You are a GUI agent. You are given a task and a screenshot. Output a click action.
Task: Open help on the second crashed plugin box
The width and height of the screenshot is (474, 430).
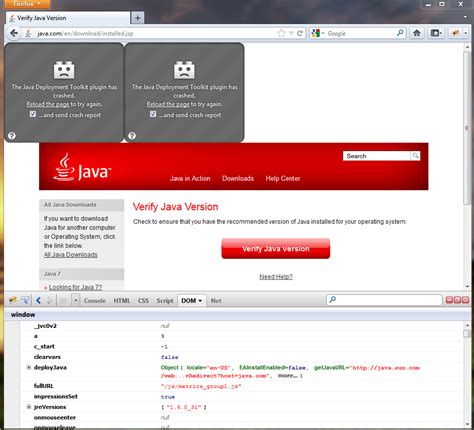click(132, 136)
